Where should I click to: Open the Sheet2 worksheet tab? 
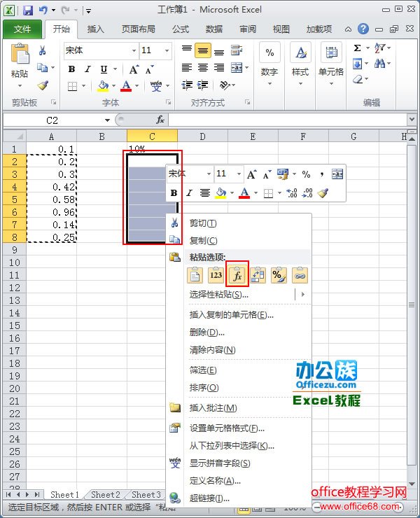(x=106, y=494)
